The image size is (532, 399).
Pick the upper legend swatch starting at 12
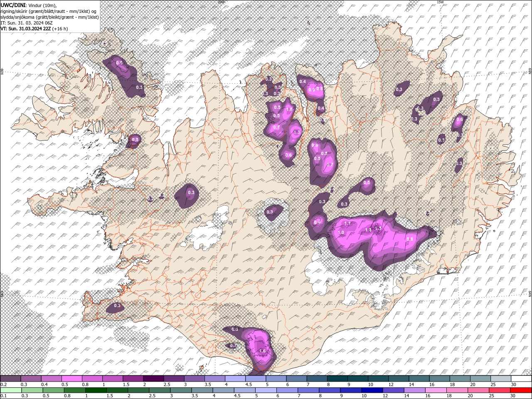398,379
